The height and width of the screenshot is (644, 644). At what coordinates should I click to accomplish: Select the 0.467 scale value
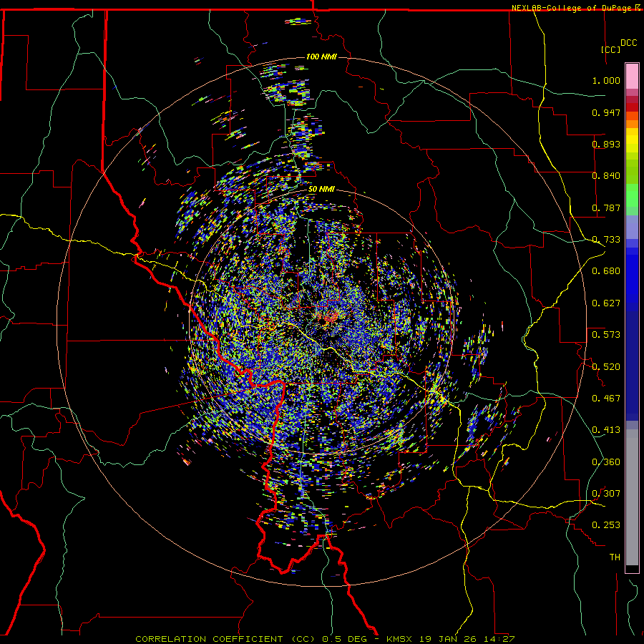[606, 398]
